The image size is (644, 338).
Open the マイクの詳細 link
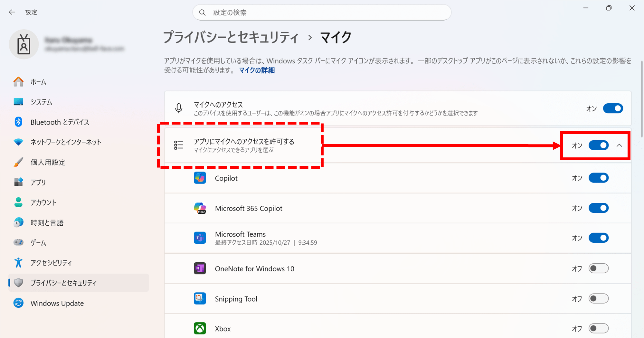tap(257, 70)
